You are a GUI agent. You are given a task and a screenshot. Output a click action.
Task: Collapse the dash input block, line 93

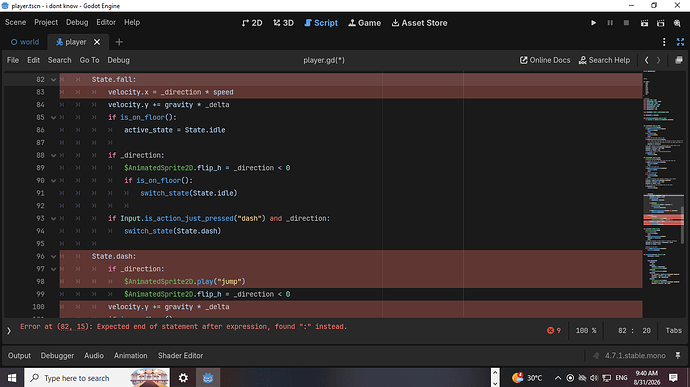pos(53,218)
